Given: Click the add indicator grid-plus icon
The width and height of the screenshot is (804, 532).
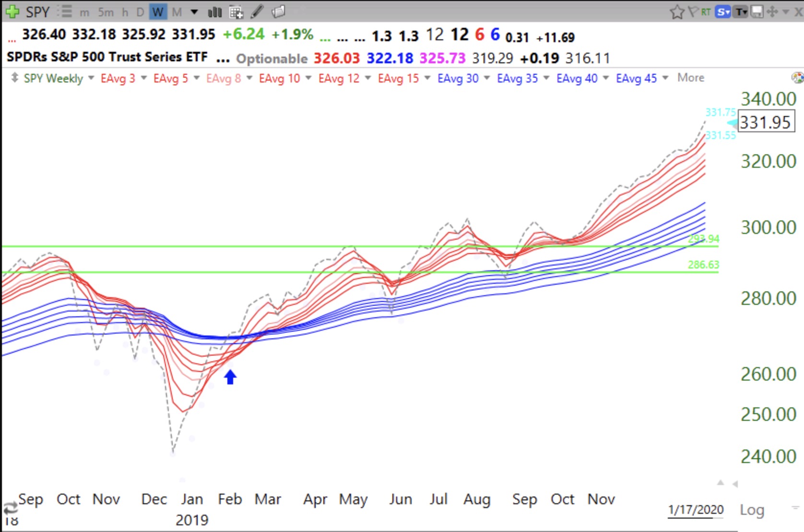Looking at the screenshot, I should pyautogui.click(x=236, y=12).
